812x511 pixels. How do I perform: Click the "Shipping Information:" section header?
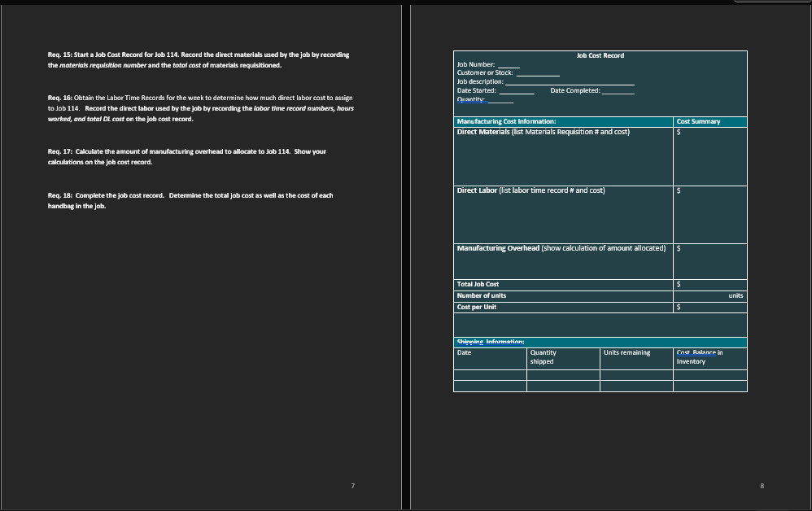click(x=491, y=343)
